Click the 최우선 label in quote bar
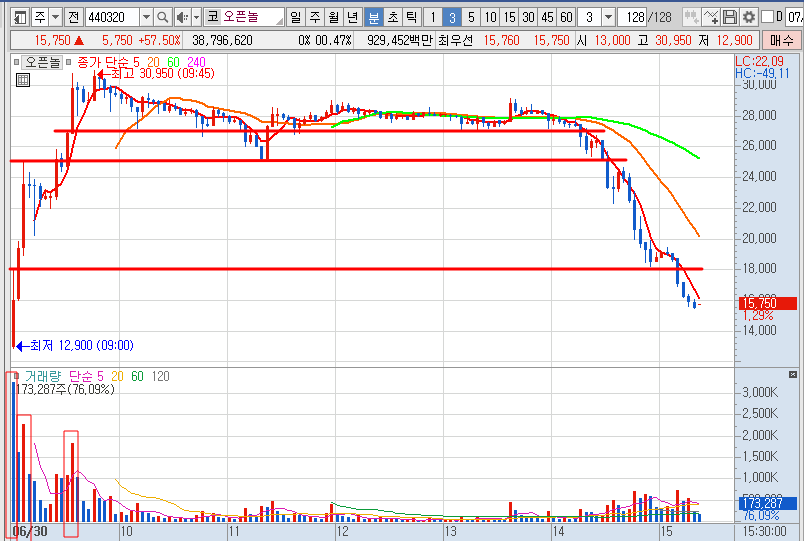 point(455,40)
